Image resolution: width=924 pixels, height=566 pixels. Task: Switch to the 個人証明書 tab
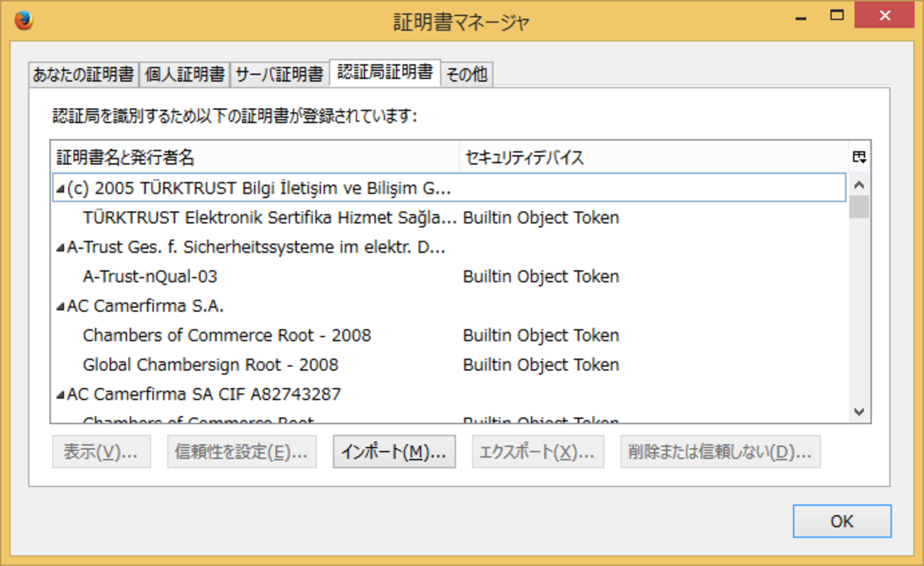pos(185,75)
